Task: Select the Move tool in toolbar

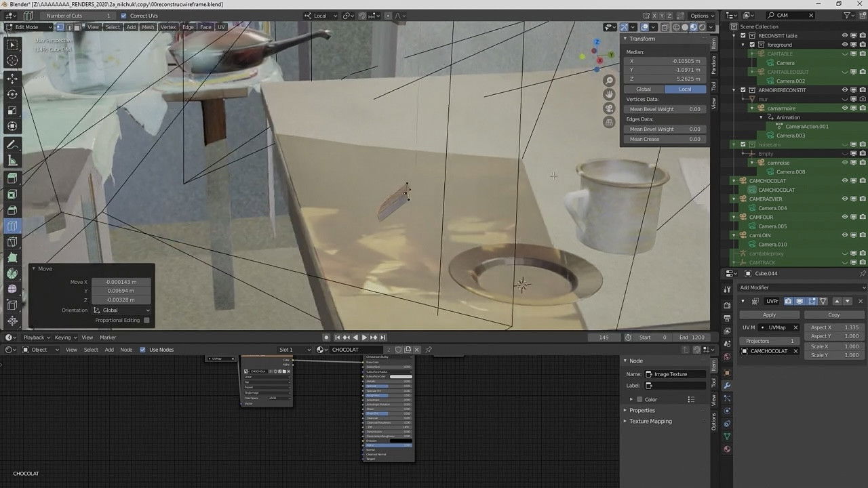Action: pyautogui.click(x=12, y=78)
